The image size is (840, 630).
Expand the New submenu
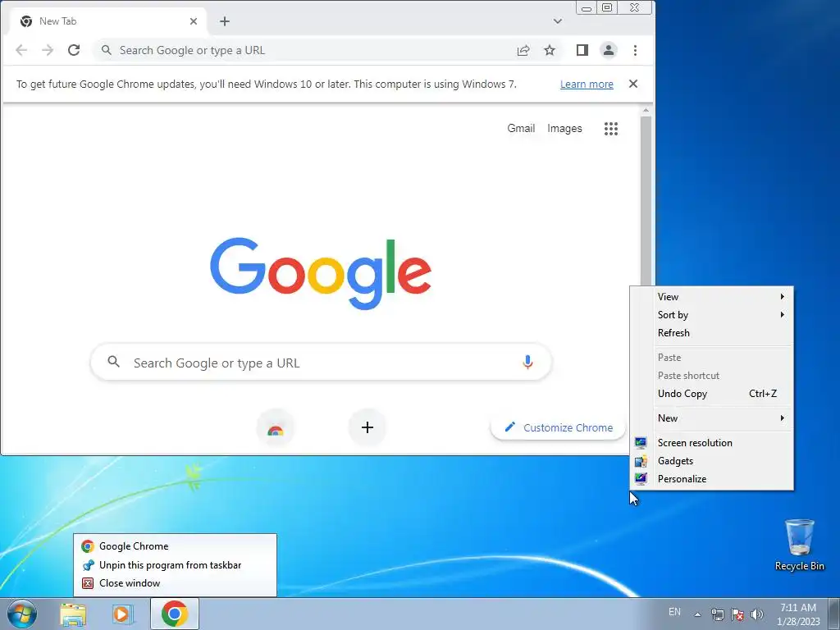click(x=712, y=418)
